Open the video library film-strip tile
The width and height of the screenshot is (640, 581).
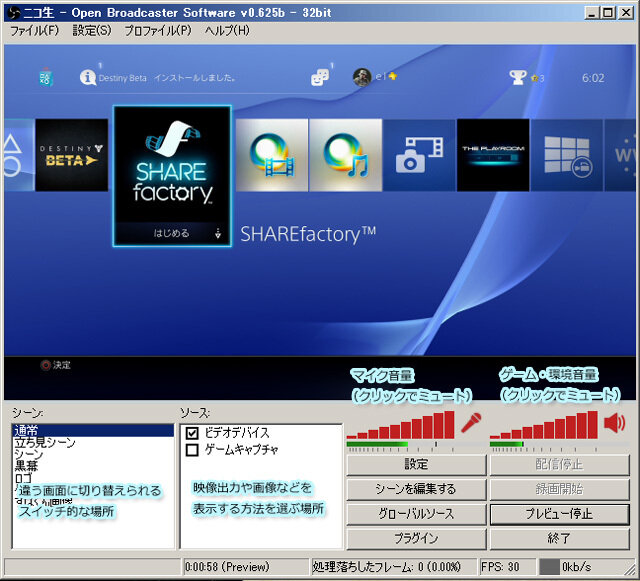tap(272, 155)
